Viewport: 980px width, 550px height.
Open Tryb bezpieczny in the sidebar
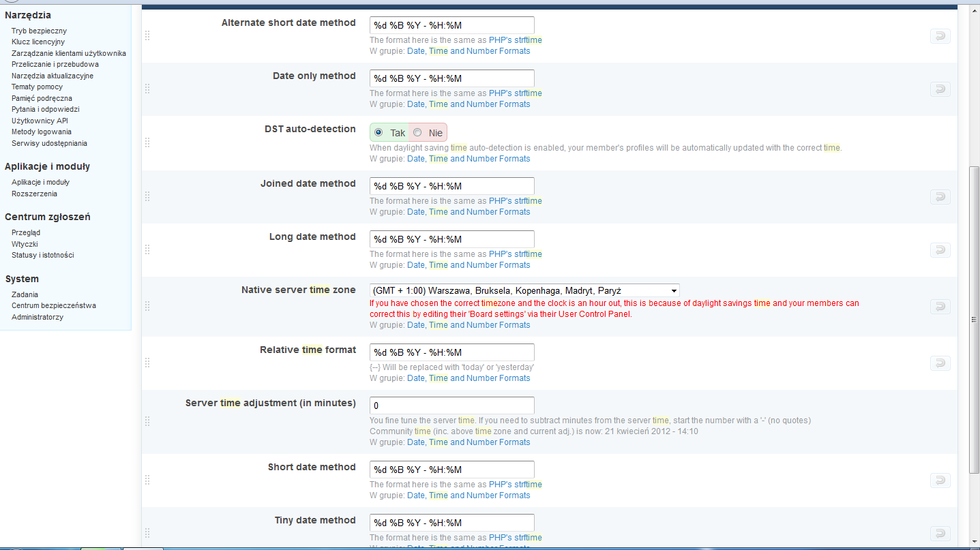(39, 31)
